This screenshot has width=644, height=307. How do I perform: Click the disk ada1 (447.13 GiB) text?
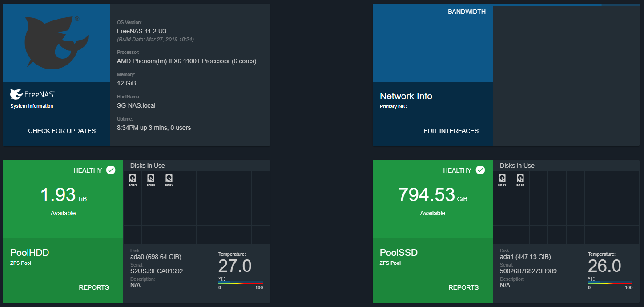525,257
